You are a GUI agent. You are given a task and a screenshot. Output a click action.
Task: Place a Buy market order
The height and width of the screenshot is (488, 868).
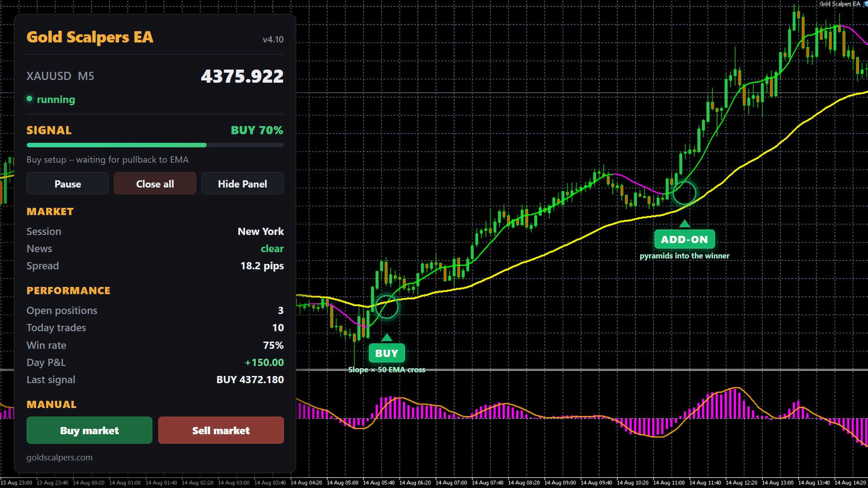(90, 430)
